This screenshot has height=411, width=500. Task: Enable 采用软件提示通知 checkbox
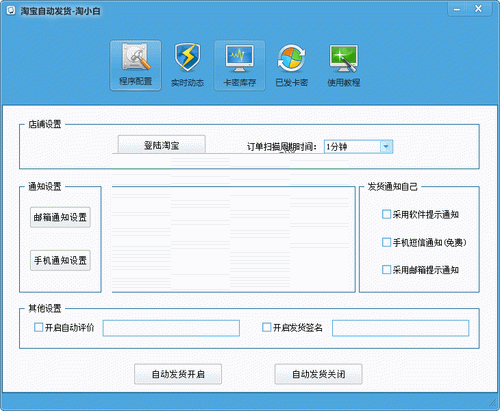coord(386,214)
